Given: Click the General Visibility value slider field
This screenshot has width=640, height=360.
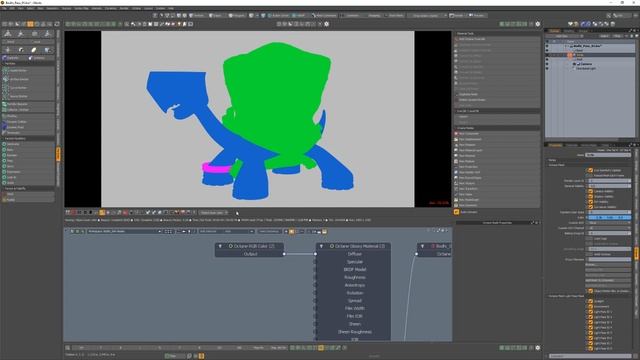Looking at the screenshot, I should [609, 186].
